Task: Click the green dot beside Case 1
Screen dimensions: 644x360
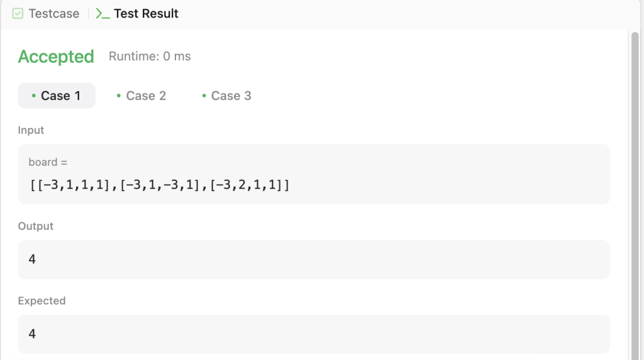Action: pos(34,95)
